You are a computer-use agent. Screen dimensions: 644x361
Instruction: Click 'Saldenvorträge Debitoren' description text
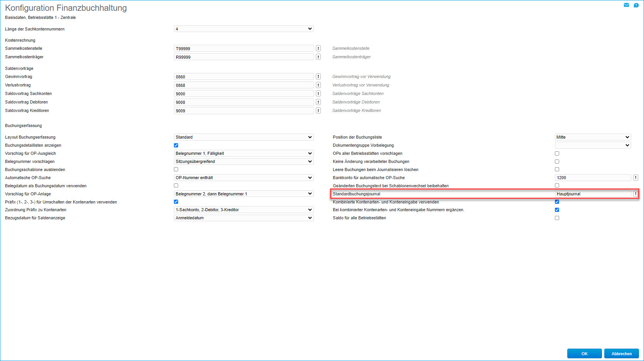[x=356, y=102]
